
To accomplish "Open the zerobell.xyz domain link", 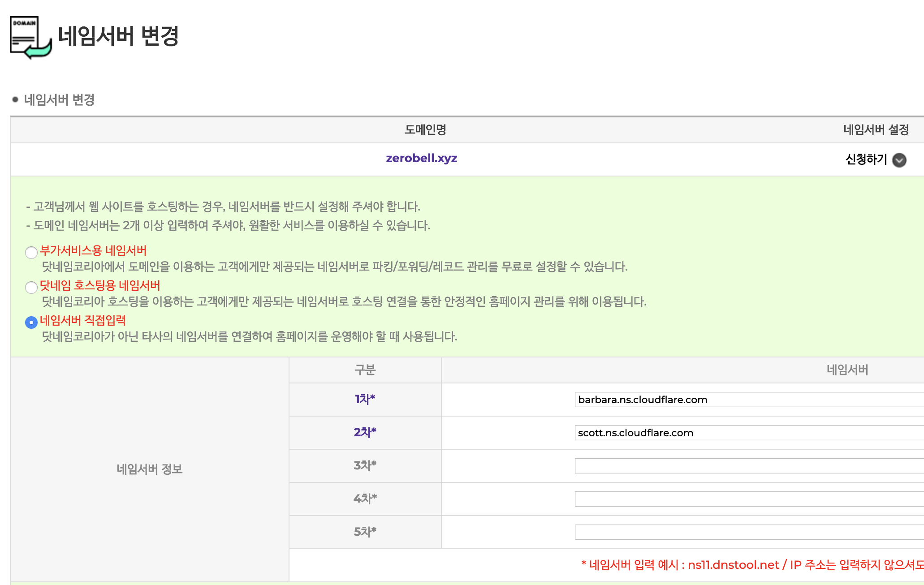I will pyautogui.click(x=421, y=158).
